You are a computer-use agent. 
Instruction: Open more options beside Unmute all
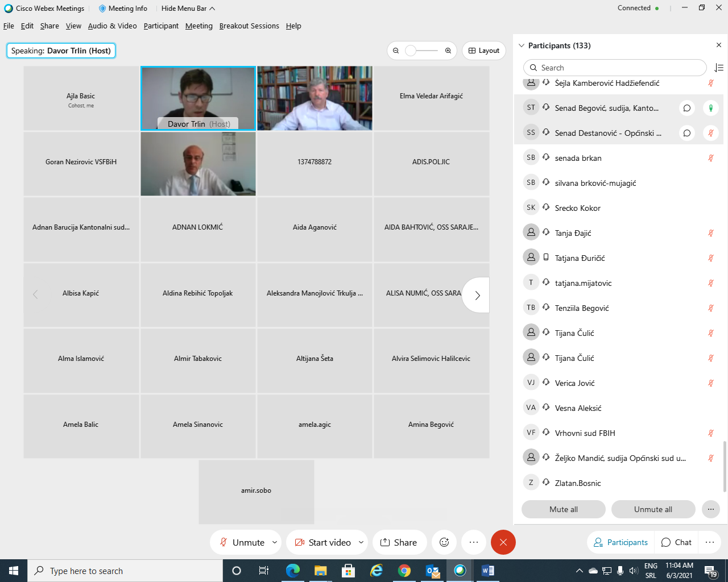(x=710, y=509)
